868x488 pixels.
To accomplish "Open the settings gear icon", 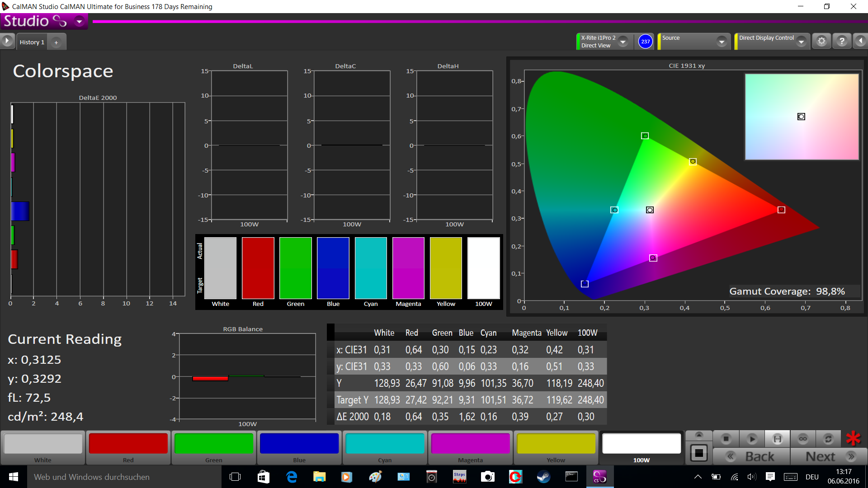I will [x=821, y=42].
